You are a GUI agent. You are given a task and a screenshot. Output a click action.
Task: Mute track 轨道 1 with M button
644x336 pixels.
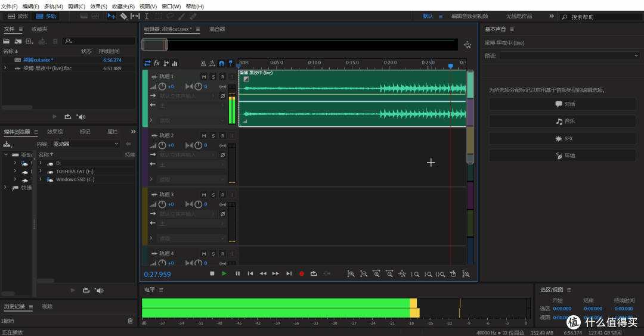tap(204, 77)
